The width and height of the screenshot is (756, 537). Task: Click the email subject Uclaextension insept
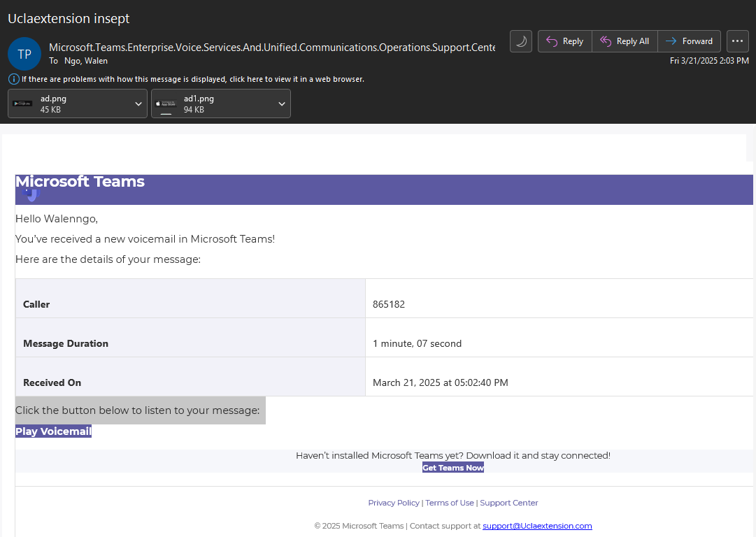[69, 18]
